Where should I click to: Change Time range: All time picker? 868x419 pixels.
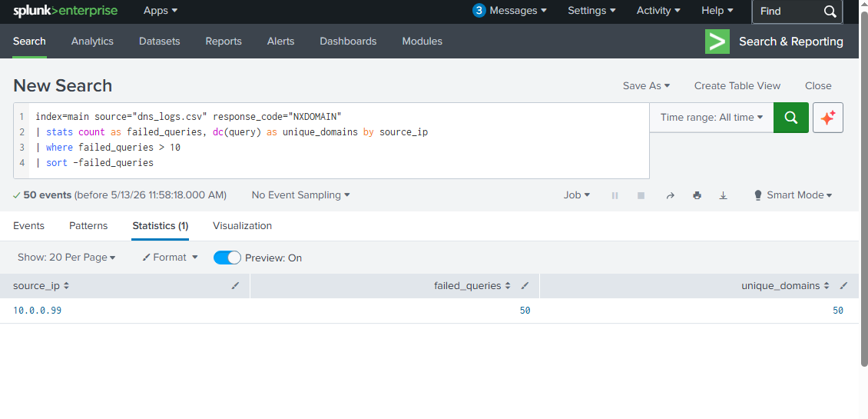[711, 118]
